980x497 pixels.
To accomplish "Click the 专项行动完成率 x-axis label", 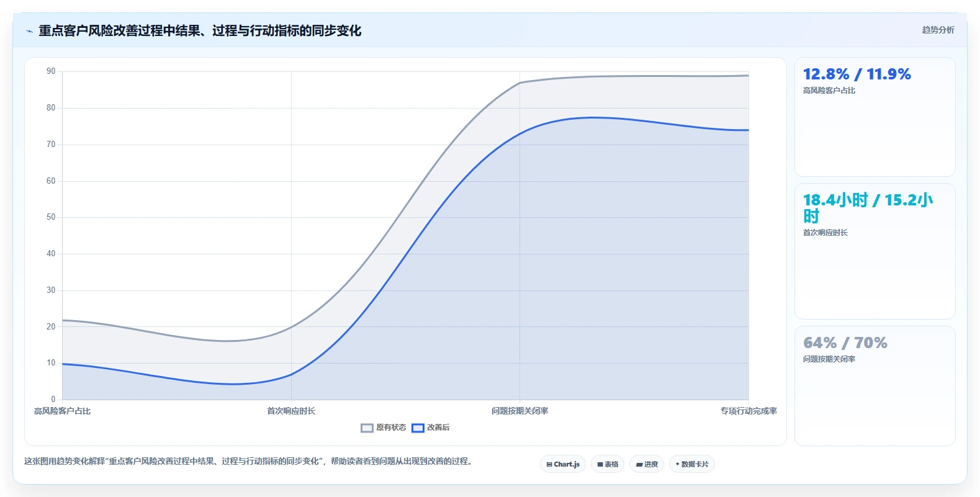I will [x=748, y=411].
